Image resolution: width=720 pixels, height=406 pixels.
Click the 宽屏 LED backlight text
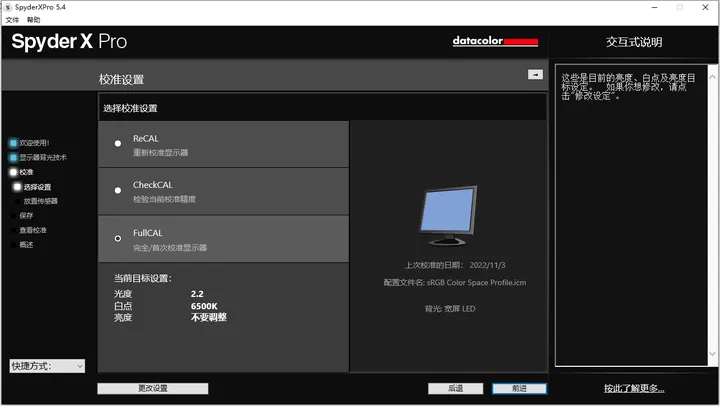[460, 309]
